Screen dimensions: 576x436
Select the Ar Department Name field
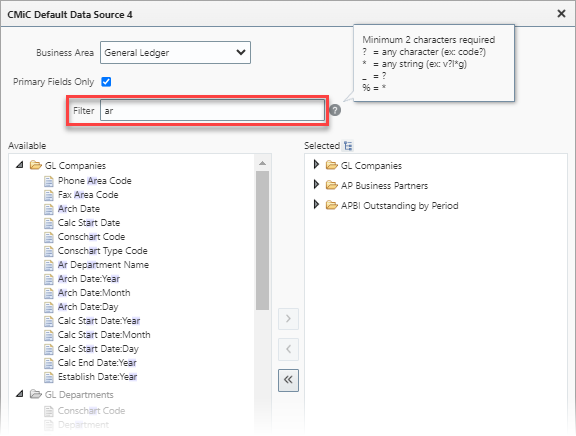(103, 264)
